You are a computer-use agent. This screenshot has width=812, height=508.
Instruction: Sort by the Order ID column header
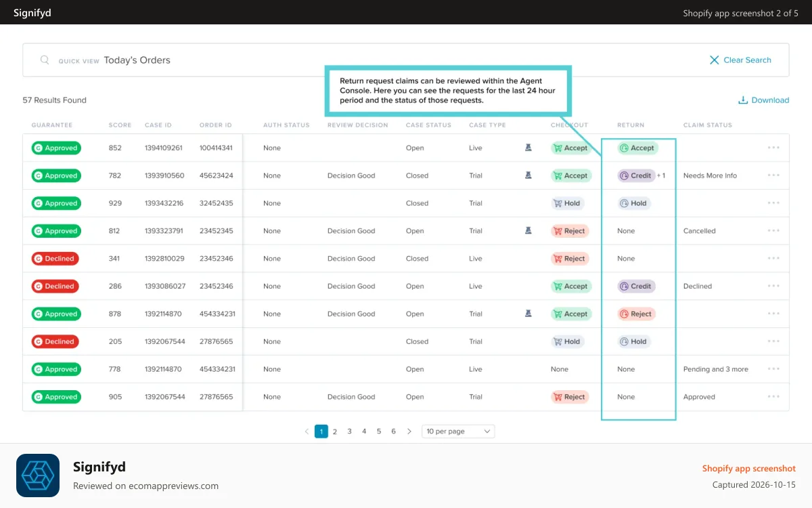point(216,125)
